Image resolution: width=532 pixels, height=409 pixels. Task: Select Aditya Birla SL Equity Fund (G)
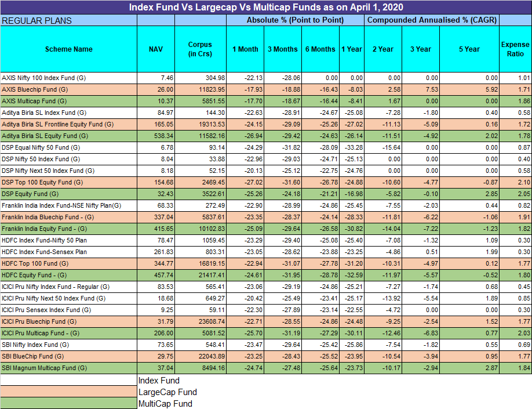click(45, 136)
